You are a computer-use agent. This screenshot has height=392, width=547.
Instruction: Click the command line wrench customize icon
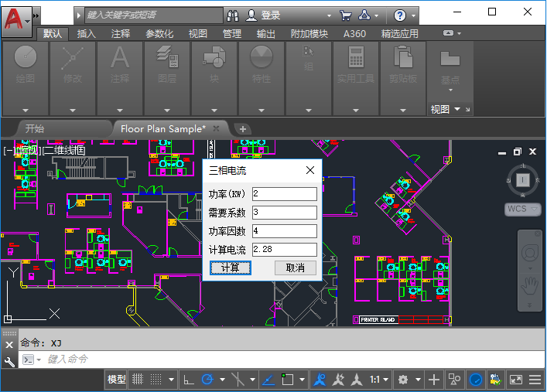tap(9, 362)
